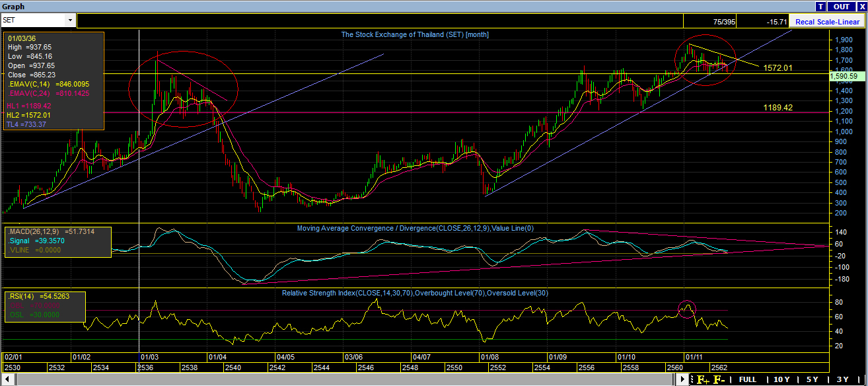This screenshot has width=868, height=386.
Task: Click the "01/03" date label on time axis
Action: point(149,357)
